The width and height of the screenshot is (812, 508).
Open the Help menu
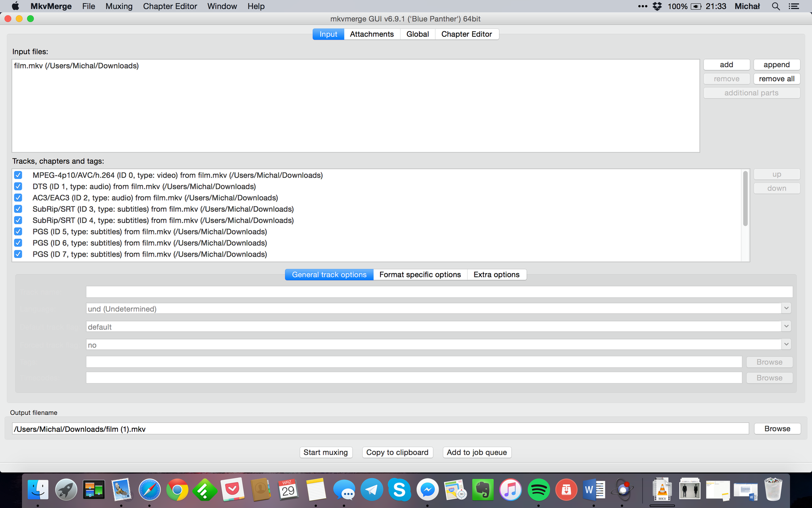[x=256, y=6]
